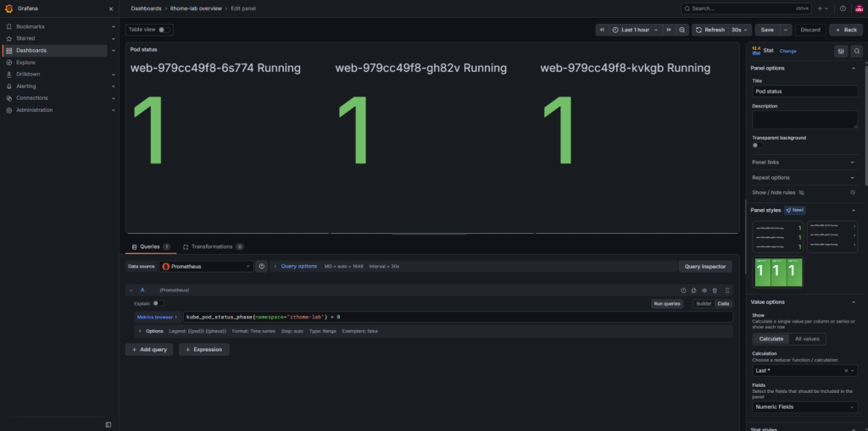Image resolution: width=868 pixels, height=431 pixels.
Task: Open the Query inspector
Action: (704, 267)
